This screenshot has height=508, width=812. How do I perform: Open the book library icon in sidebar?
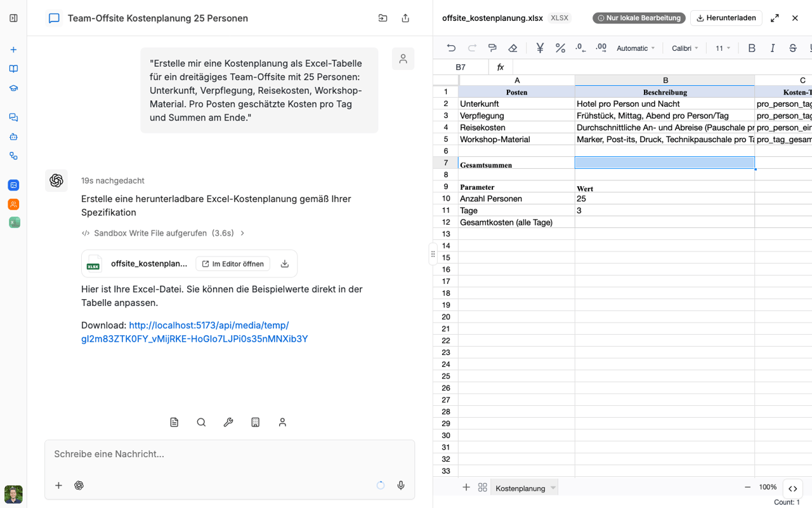(13, 69)
